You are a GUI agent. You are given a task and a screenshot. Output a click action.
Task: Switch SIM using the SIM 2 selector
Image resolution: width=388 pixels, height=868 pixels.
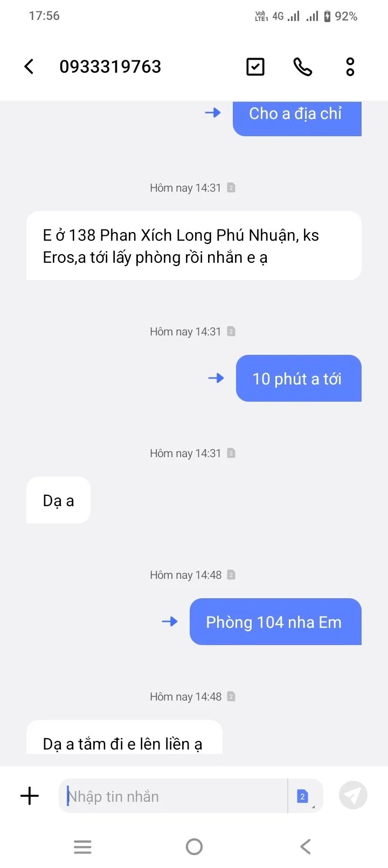pyautogui.click(x=304, y=796)
